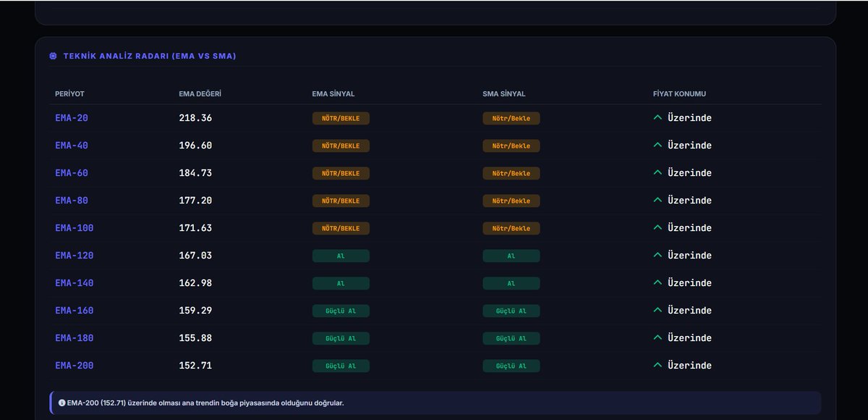The image size is (868, 420).
Task: Select the EMA-140 period label
Action: click(x=75, y=283)
